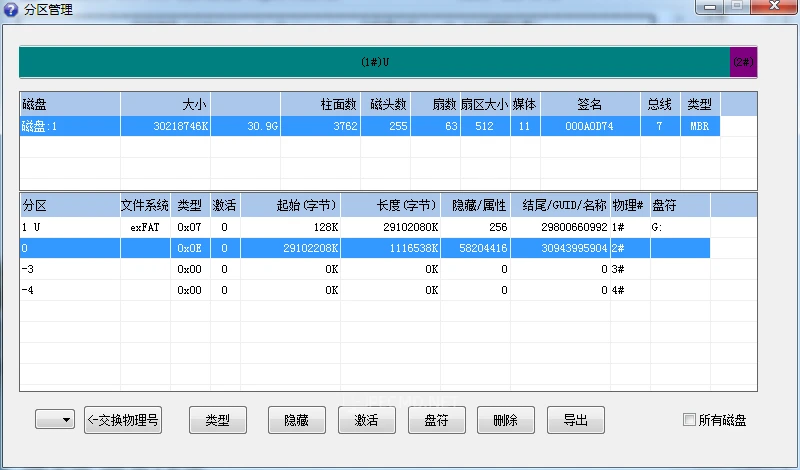Open the dropdown left of 交换物理号
The width and height of the screenshot is (800, 470).
(55, 419)
